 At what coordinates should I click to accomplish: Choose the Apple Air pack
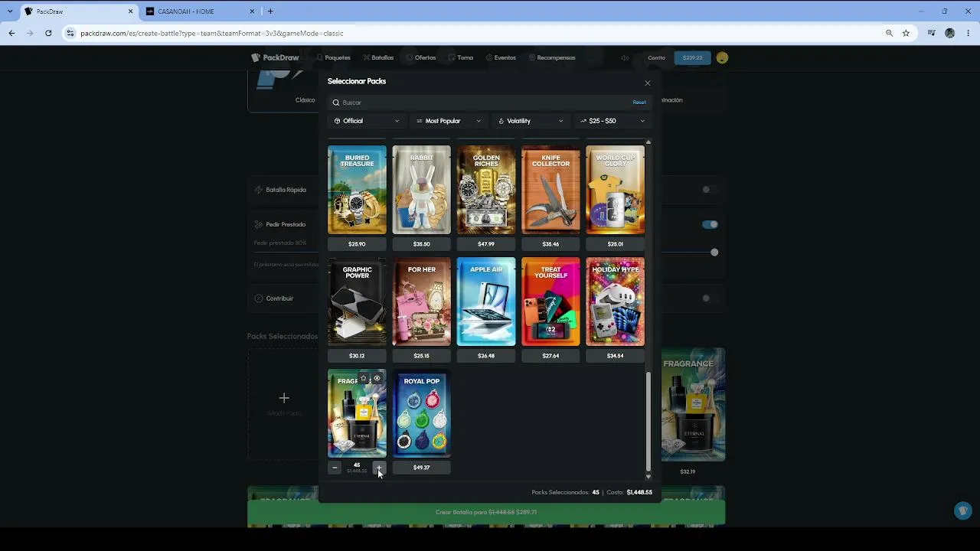[486, 302]
